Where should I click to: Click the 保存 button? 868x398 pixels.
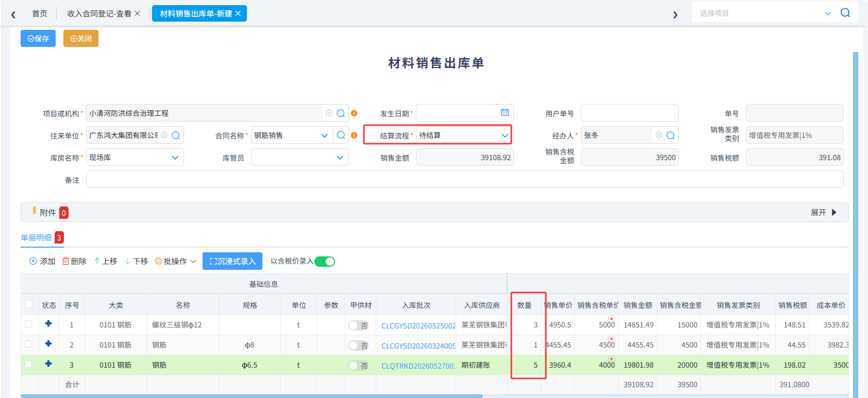(x=38, y=39)
